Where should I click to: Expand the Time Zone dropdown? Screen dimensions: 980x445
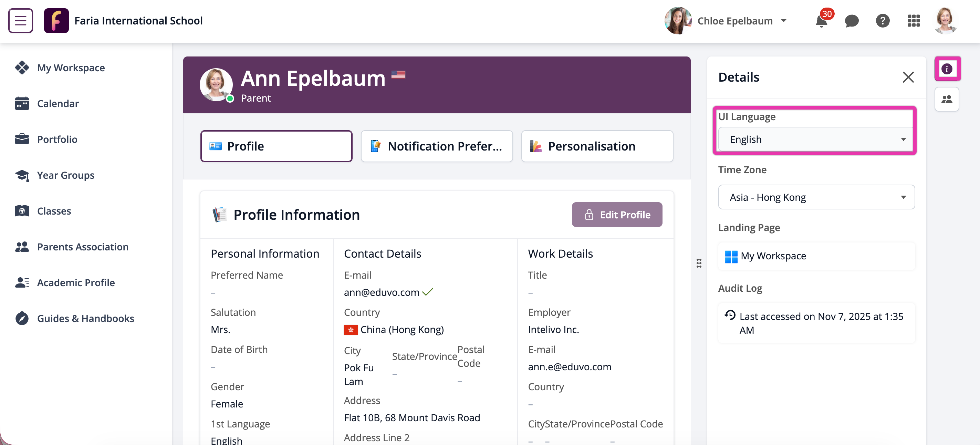point(816,197)
